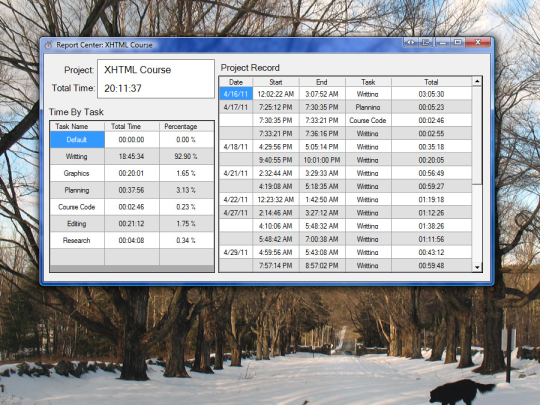The height and width of the screenshot is (405, 540).
Task: Maximize the Report Center window
Action: click(x=458, y=42)
